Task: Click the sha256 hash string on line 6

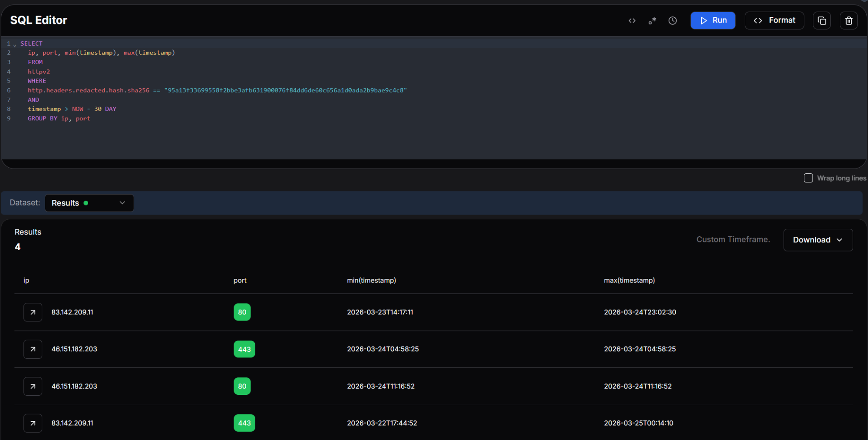Action: coord(285,90)
